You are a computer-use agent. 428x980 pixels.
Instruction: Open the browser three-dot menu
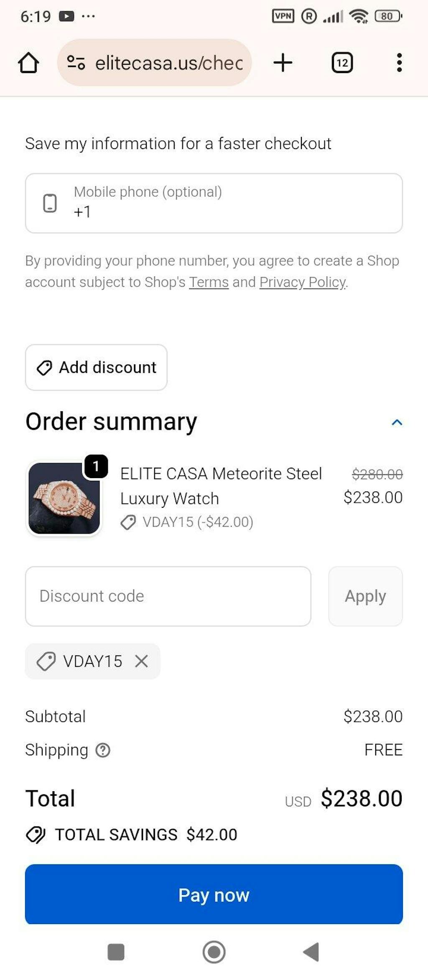coord(399,63)
